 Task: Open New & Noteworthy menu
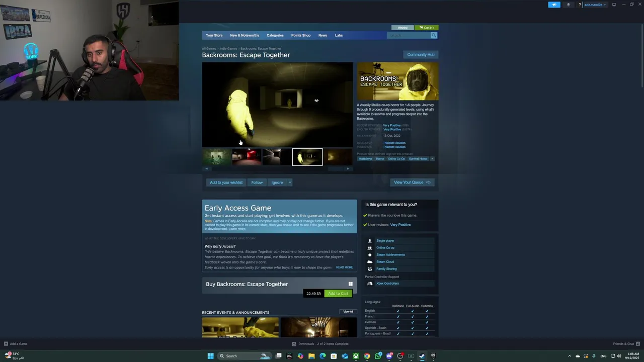coord(245,35)
